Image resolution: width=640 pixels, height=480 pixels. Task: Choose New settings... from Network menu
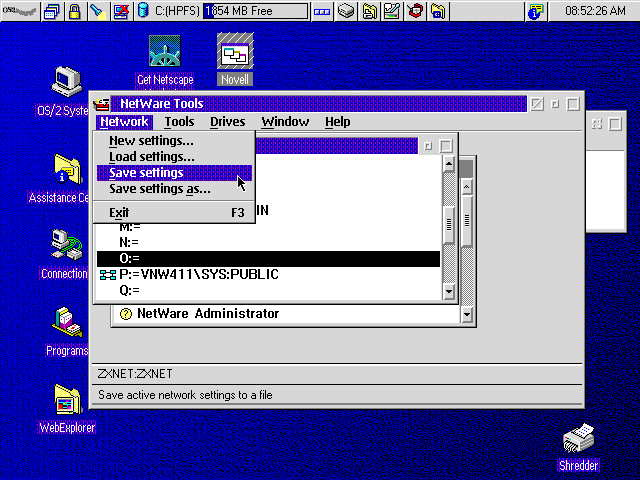(174, 141)
